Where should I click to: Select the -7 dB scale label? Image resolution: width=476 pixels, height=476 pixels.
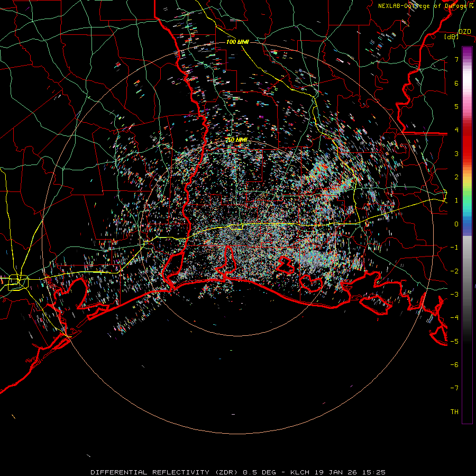454,388
